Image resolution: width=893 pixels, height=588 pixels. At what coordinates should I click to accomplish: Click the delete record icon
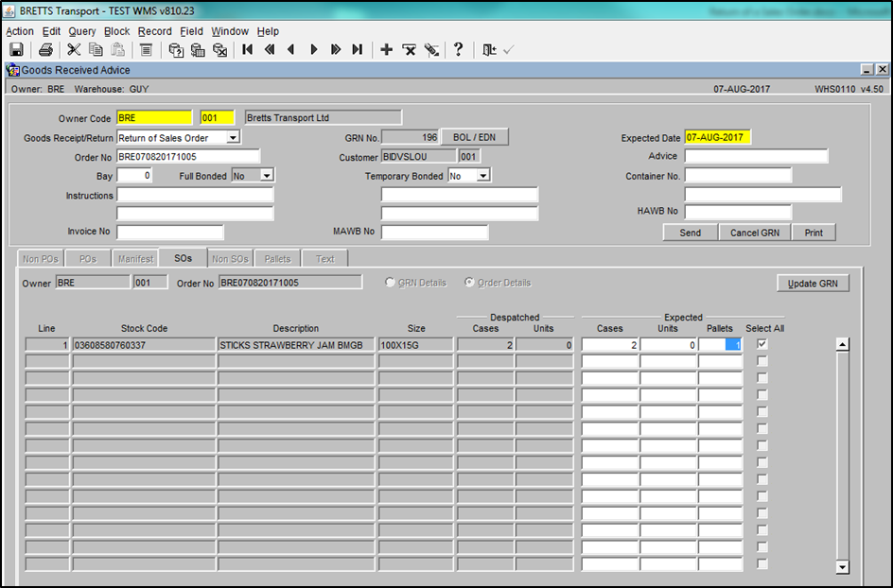(409, 50)
